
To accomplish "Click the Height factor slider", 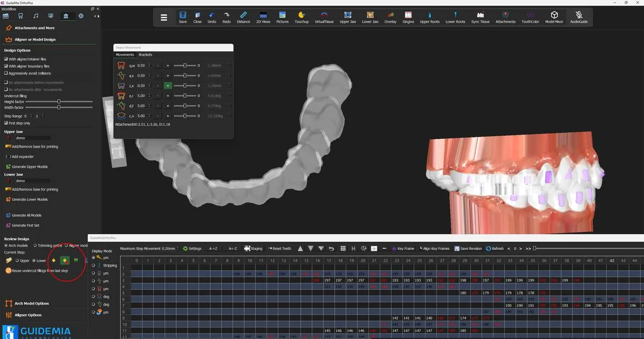I will (x=59, y=101).
